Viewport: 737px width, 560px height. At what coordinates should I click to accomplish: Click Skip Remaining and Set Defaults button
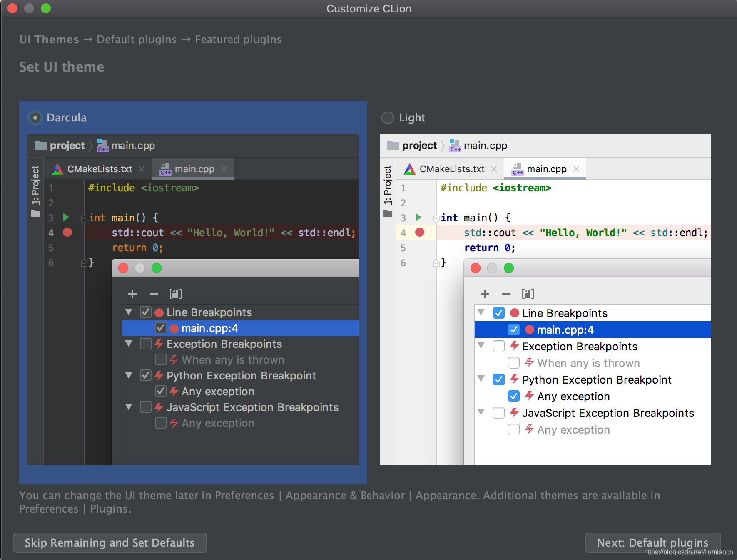tap(110, 543)
